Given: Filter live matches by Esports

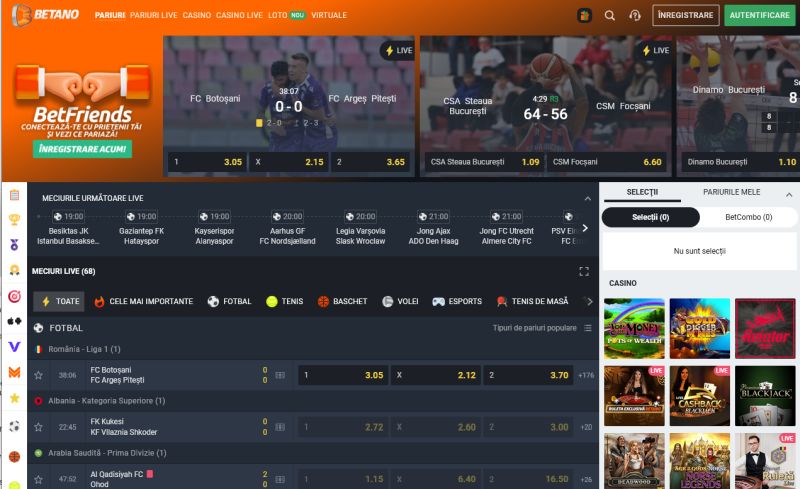Looking at the screenshot, I should coord(457,302).
